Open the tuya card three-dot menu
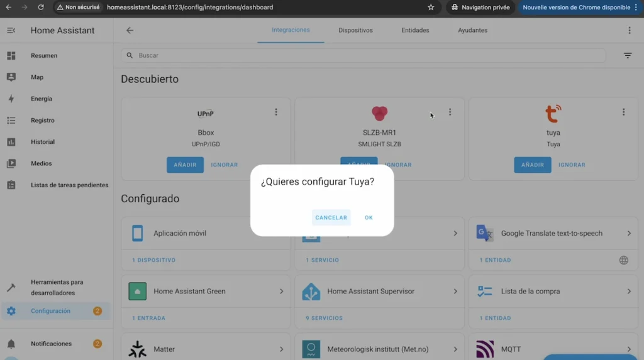This screenshot has width=644, height=360. (623, 112)
